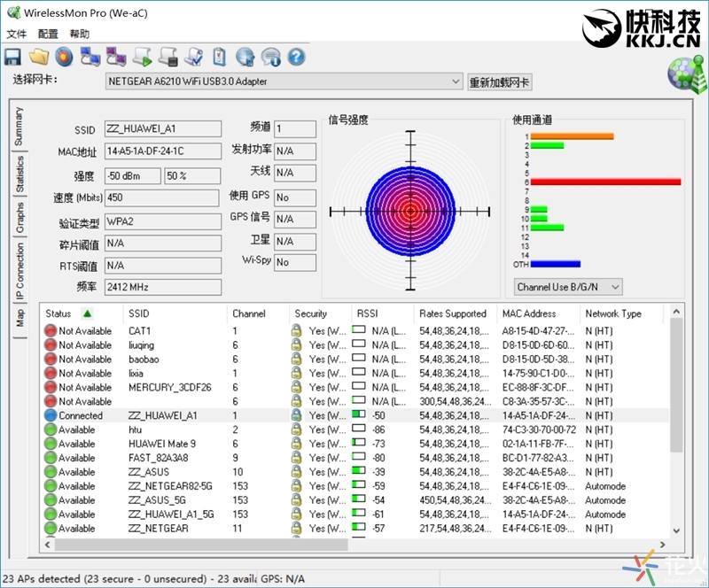Click the strength field showing -50 dBm
Screen dimensions: 709x588
(133, 176)
